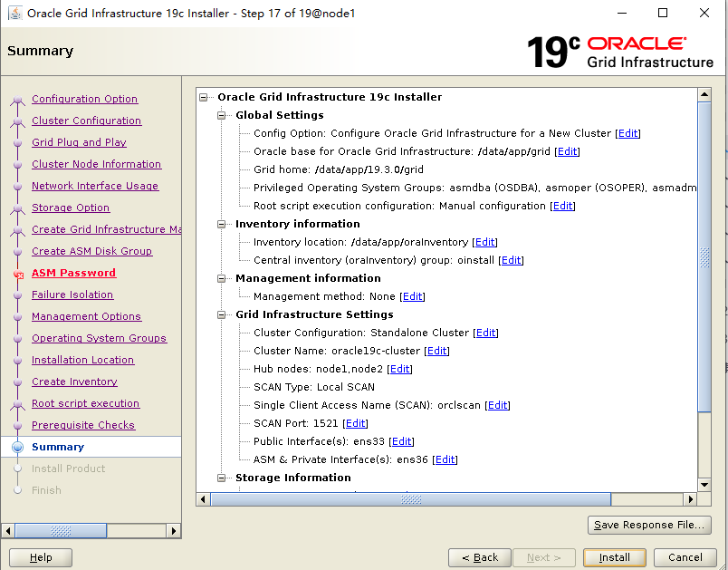The height and width of the screenshot is (570, 728).
Task: Click the summary tree's scroll left arrow
Action: [x=203, y=499]
